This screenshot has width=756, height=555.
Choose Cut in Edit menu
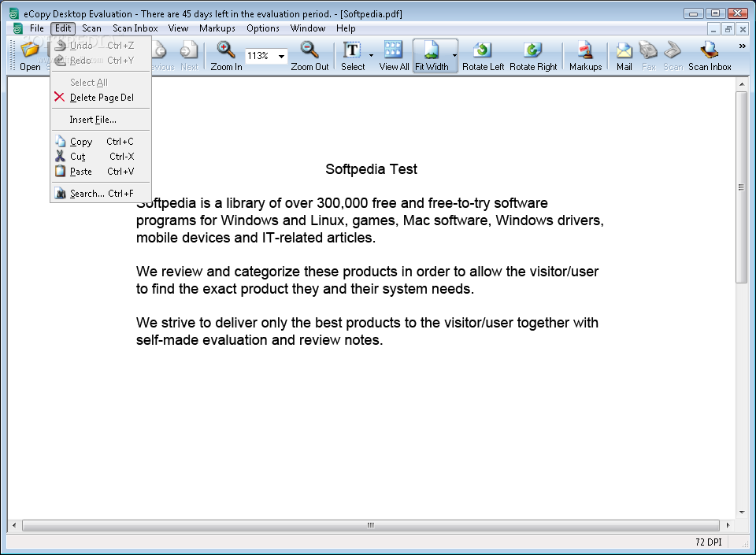(x=101, y=157)
